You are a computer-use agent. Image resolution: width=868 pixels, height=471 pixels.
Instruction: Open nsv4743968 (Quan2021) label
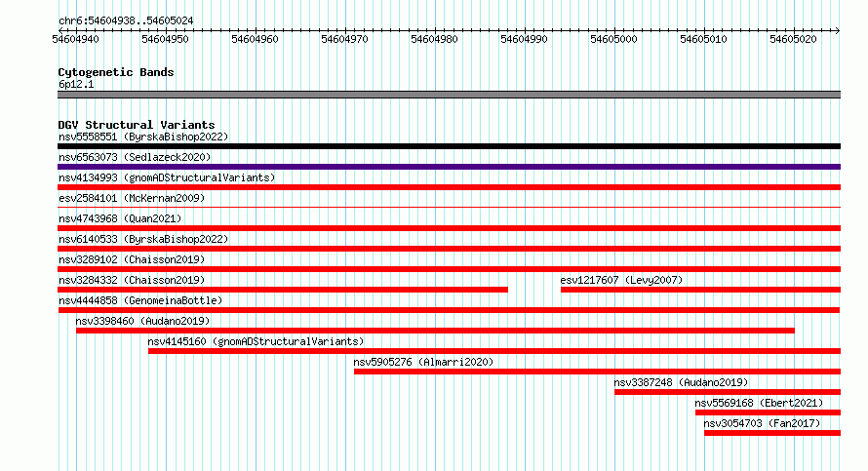pos(120,218)
